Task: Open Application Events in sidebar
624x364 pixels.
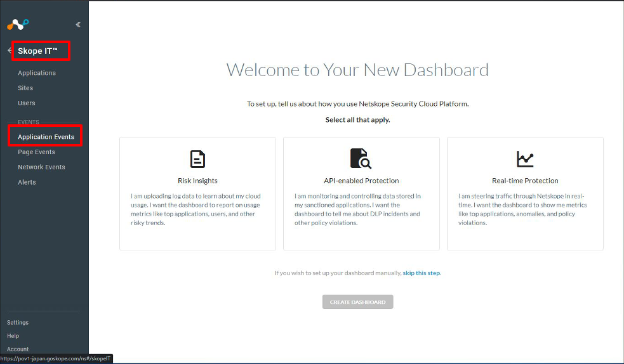Action: [x=46, y=137]
